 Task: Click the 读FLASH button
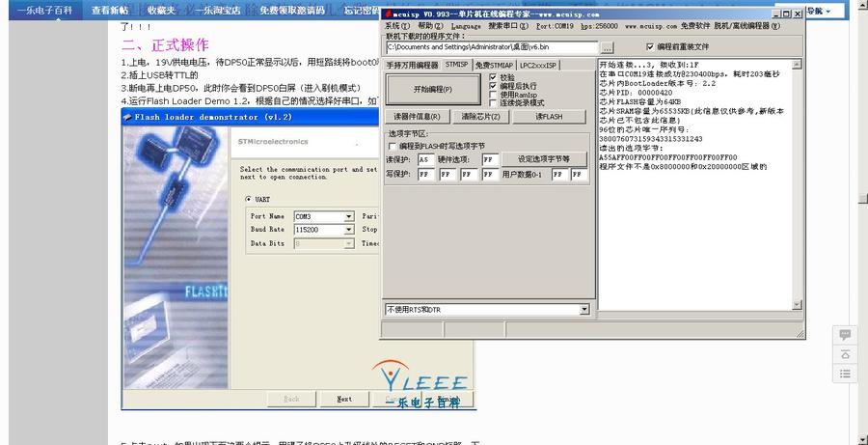tap(550, 117)
